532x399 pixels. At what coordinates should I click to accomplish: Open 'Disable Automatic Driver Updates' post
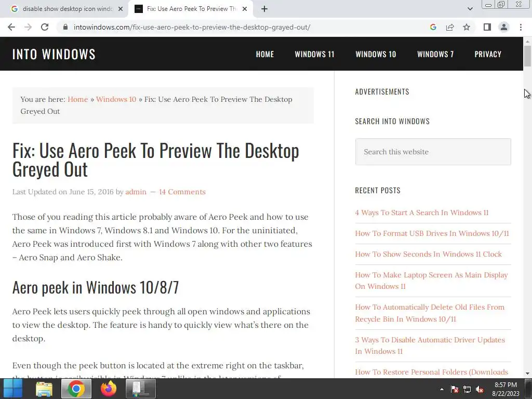(430, 345)
